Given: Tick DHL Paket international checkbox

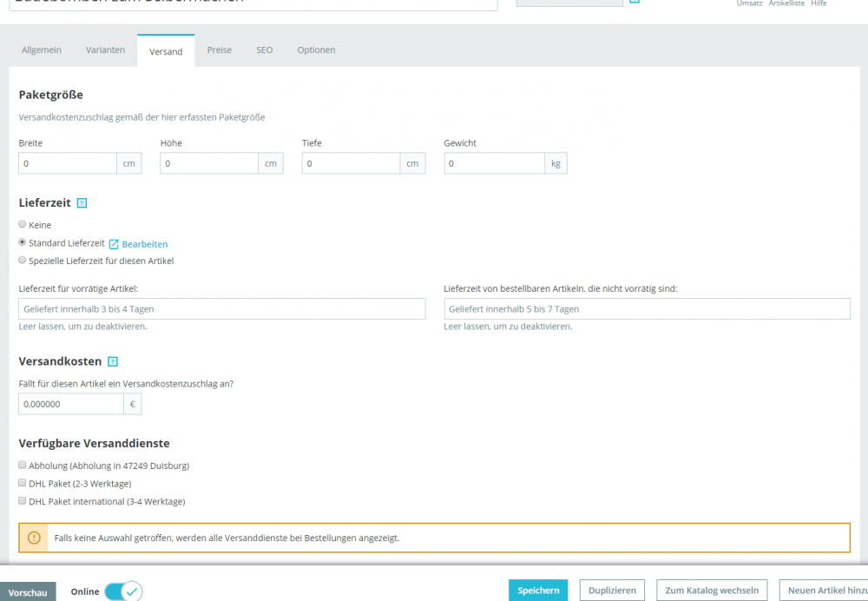Looking at the screenshot, I should tap(23, 501).
